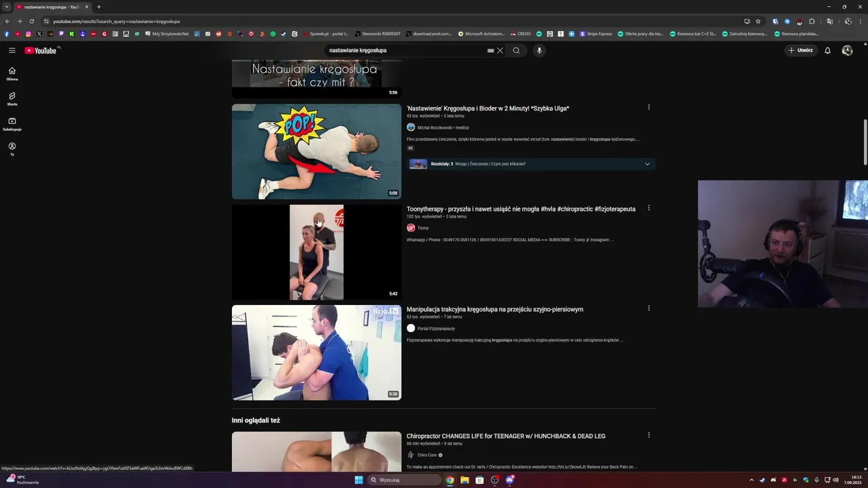Open the Ty (You) sidebar item
This screenshot has width=868, height=488.
pyautogui.click(x=12, y=149)
